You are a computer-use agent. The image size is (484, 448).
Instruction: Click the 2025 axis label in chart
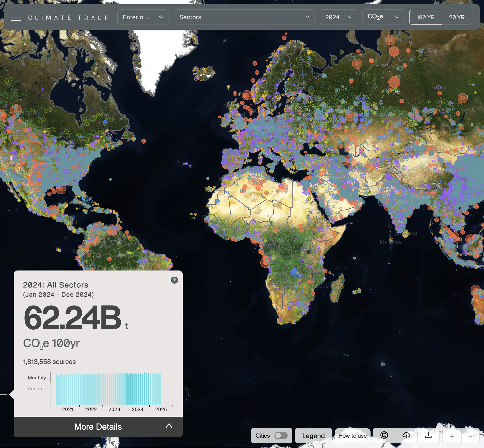click(161, 409)
